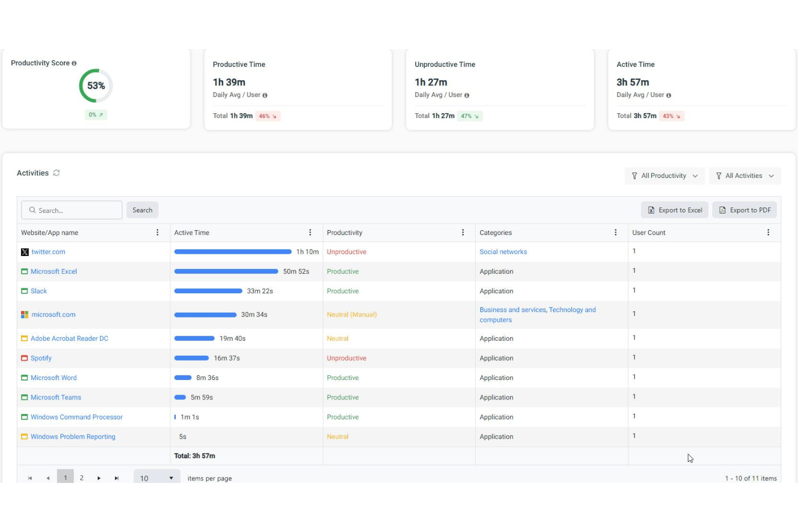798x532 pixels.
Task: Go to the next page arrow
Action: 99,478
